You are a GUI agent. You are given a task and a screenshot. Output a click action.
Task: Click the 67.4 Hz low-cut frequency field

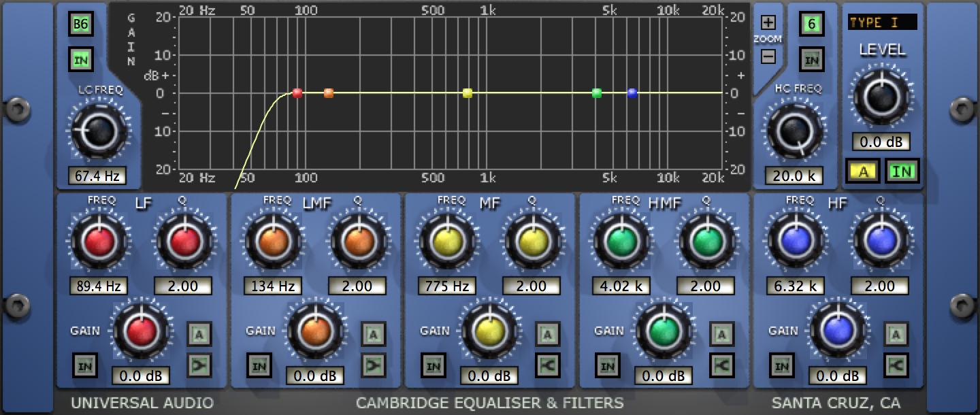pyautogui.click(x=98, y=176)
